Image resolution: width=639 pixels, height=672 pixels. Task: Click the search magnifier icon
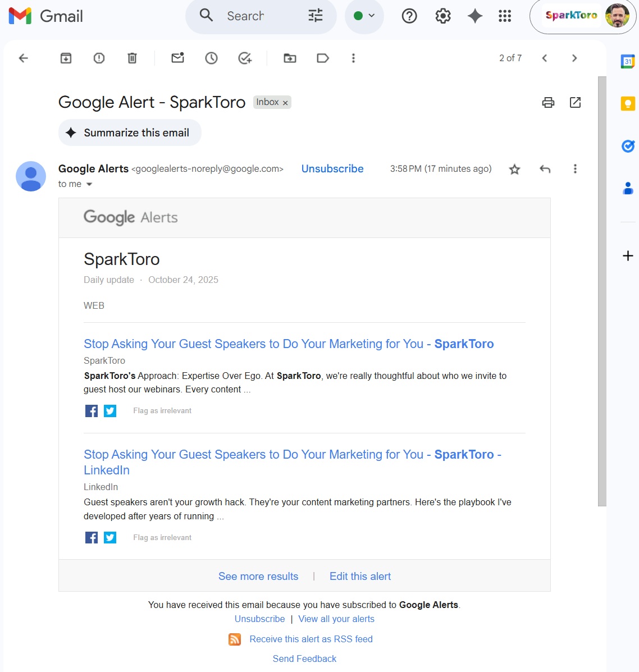click(x=206, y=15)
